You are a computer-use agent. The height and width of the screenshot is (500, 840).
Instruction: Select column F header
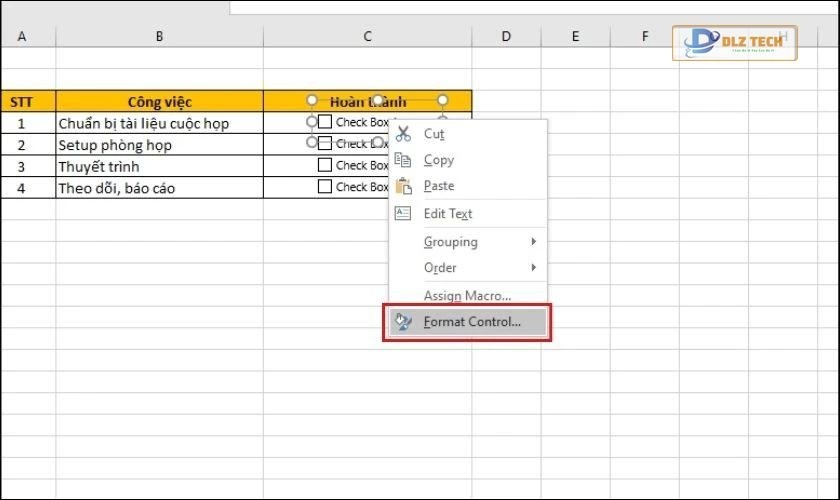(644, 37)
